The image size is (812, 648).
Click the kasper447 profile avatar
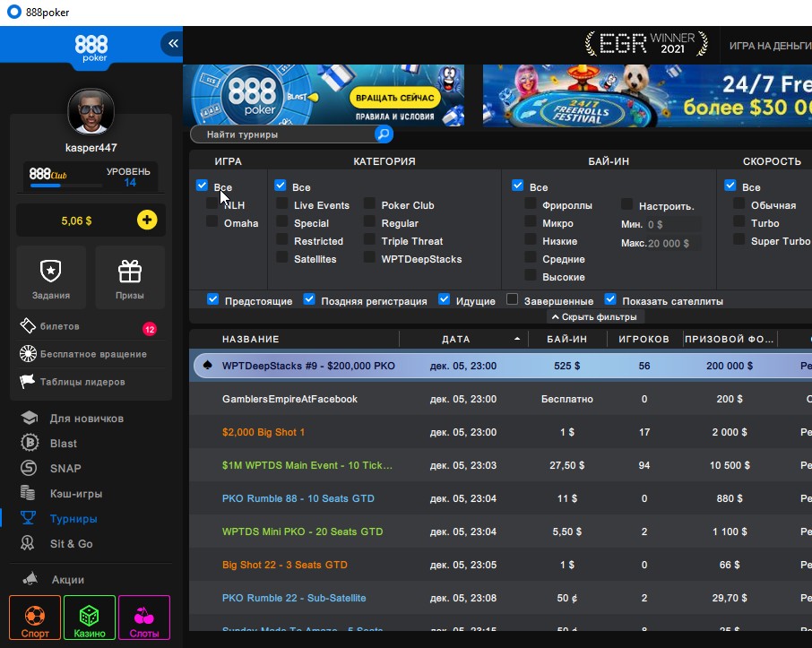click(91, 111)
